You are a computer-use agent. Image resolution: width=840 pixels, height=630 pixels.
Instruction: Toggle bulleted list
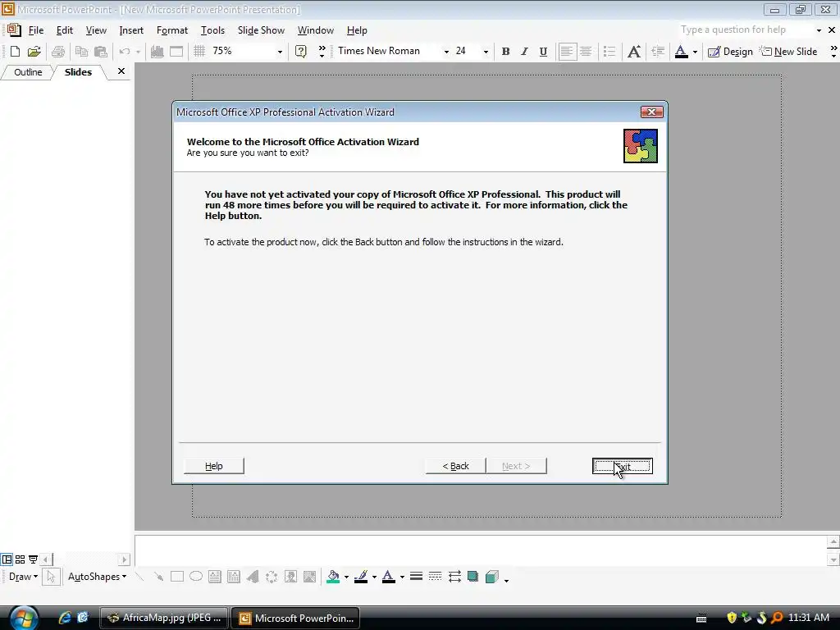(609, 52)
